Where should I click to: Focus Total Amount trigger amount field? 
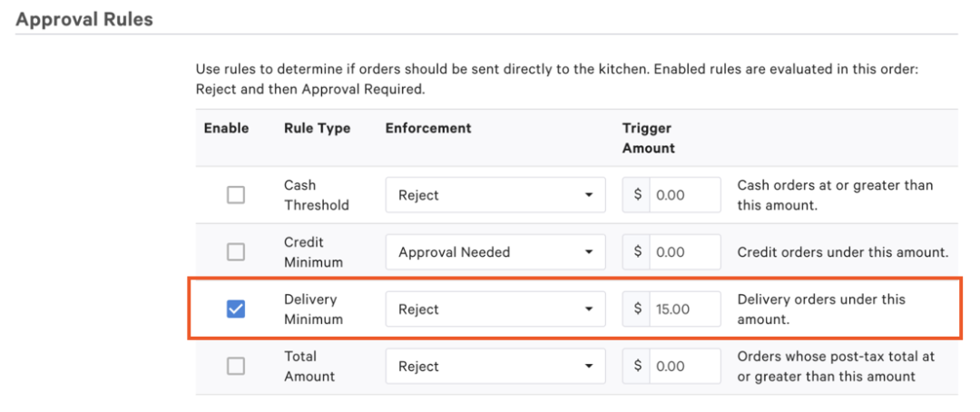click(685, 367)
